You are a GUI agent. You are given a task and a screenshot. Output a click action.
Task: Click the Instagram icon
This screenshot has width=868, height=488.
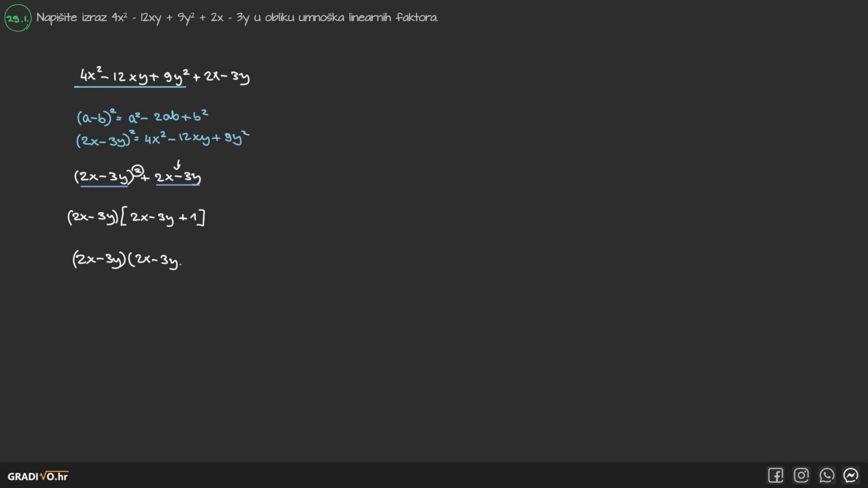[x=801, y=475]
